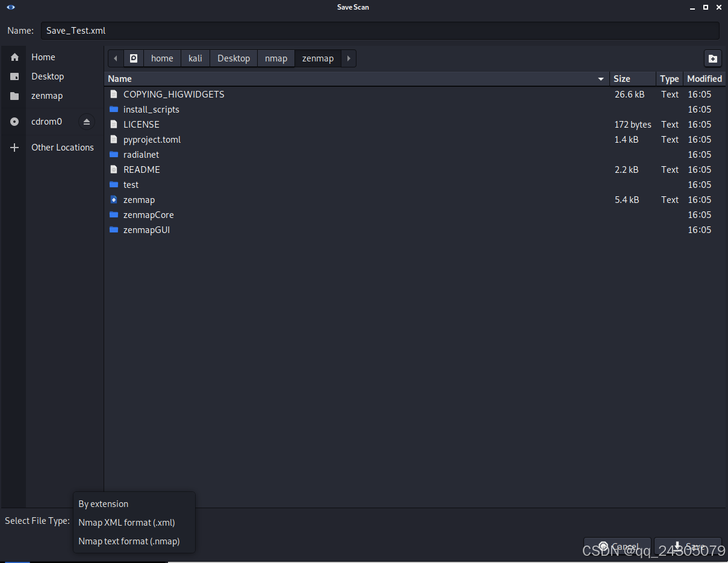The width and height of the screenshot is (728, 563).
Task: Click the zenmapCore folder icon
Action: click(114, 215)
